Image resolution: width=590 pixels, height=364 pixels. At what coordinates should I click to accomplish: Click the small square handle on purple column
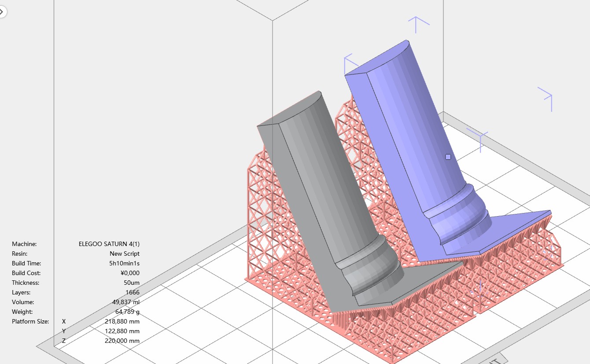click(x=448, y=157)
